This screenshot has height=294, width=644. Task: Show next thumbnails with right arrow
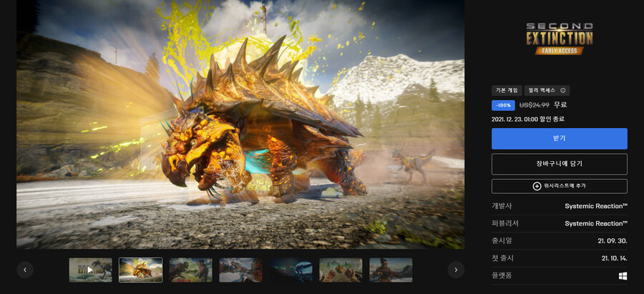point(456,270)
